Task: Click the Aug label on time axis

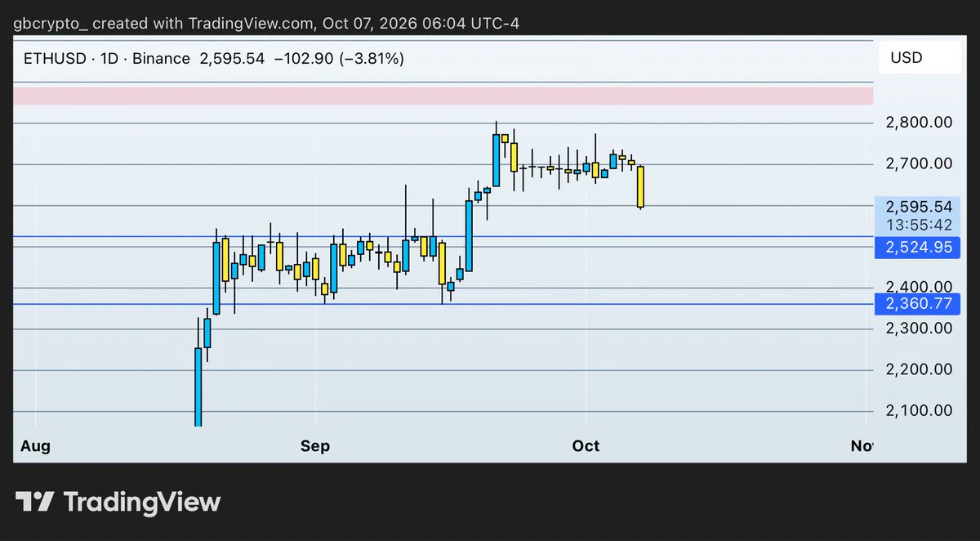Action: pyautogui.click(x=36, y=446)
